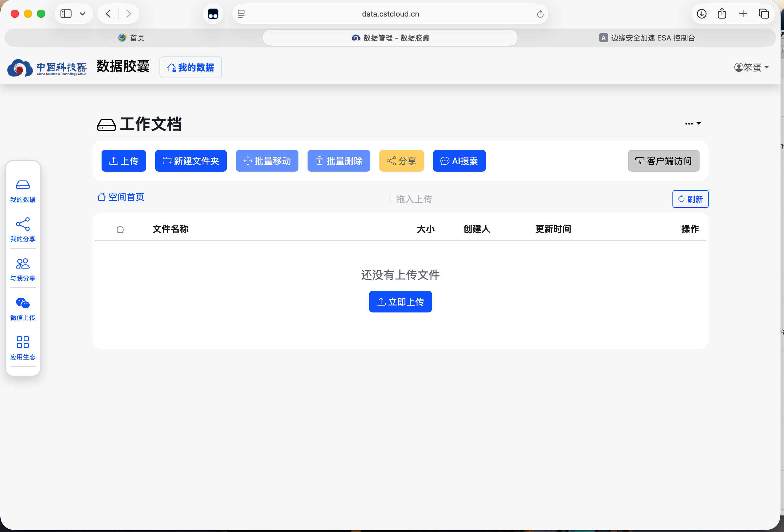784x532 pixels.
Task: Click the Safari downloads icon
Action: coord(702,14)
